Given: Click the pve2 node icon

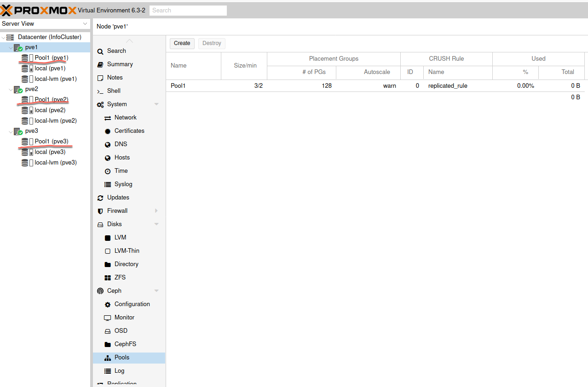Looking at the screenshot, I should pyautogui.click(x=18, y=89).
